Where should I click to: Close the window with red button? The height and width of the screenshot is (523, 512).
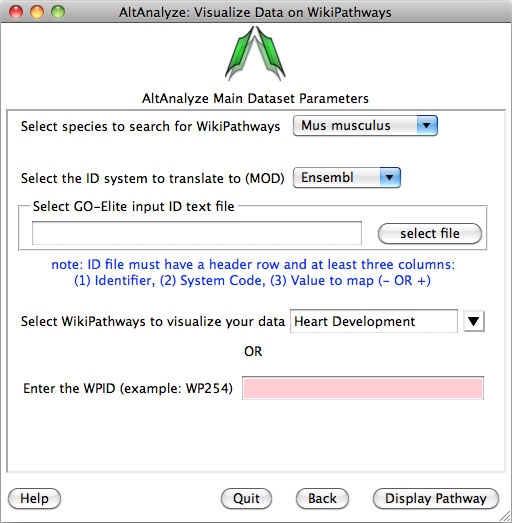[16, 12]
